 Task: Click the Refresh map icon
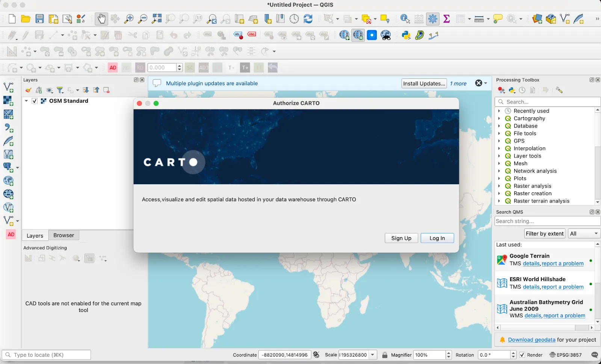(308, 19)
